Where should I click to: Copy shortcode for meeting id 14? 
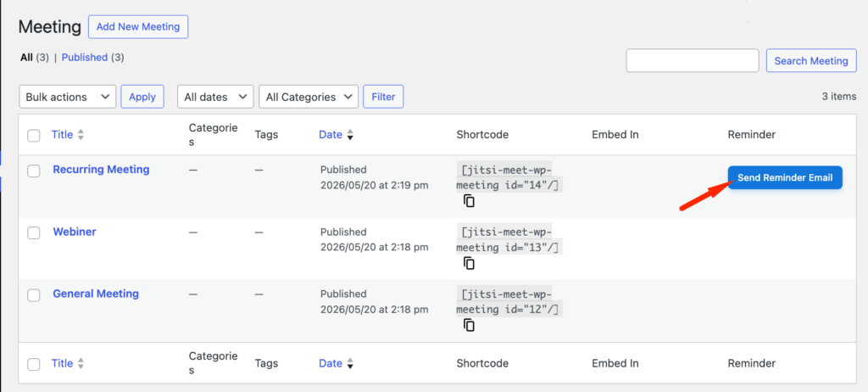point(469,201)
